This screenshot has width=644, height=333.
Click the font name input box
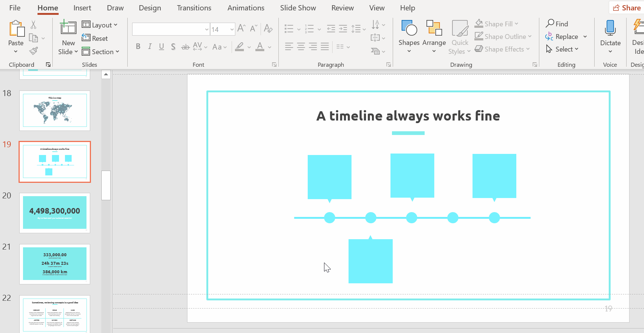tap(171, 29)
